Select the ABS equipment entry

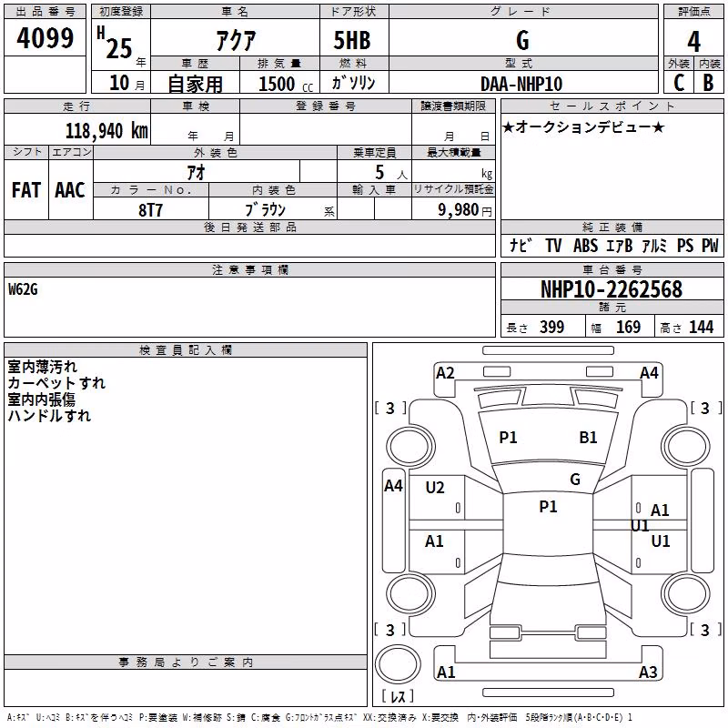tap(585, 245)
